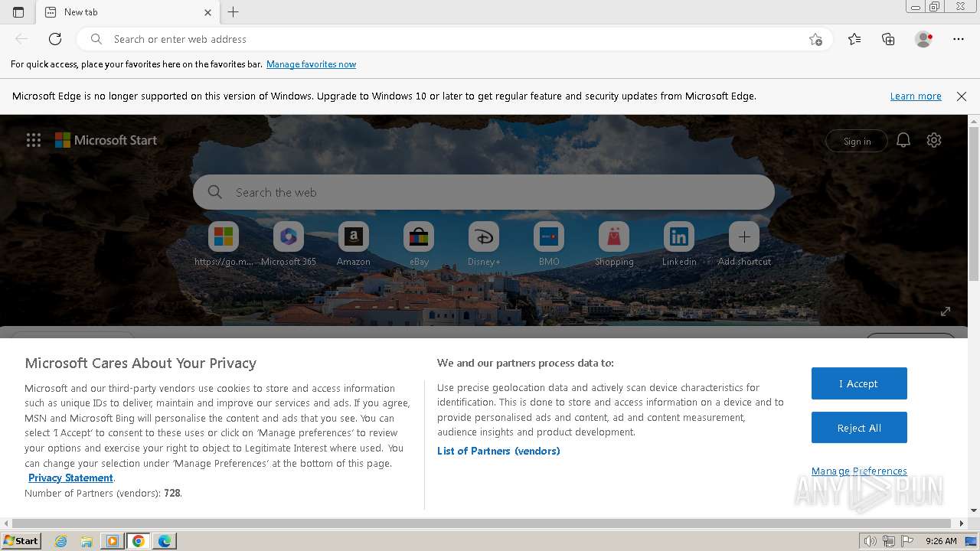Open List of Partners (vendors) link

pyautogui.click(x=498, y=451)
